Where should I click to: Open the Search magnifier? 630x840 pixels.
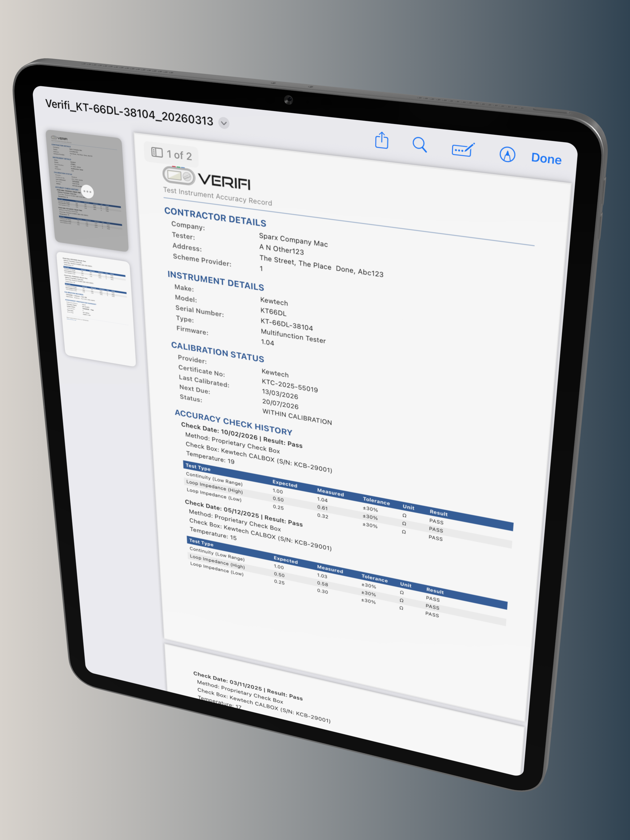[420, 145]
